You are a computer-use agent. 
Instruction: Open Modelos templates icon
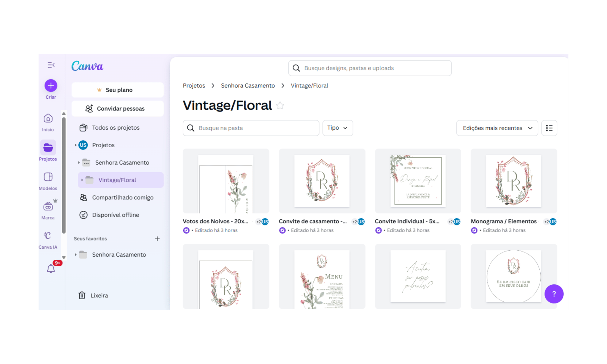tap(48, 177)
